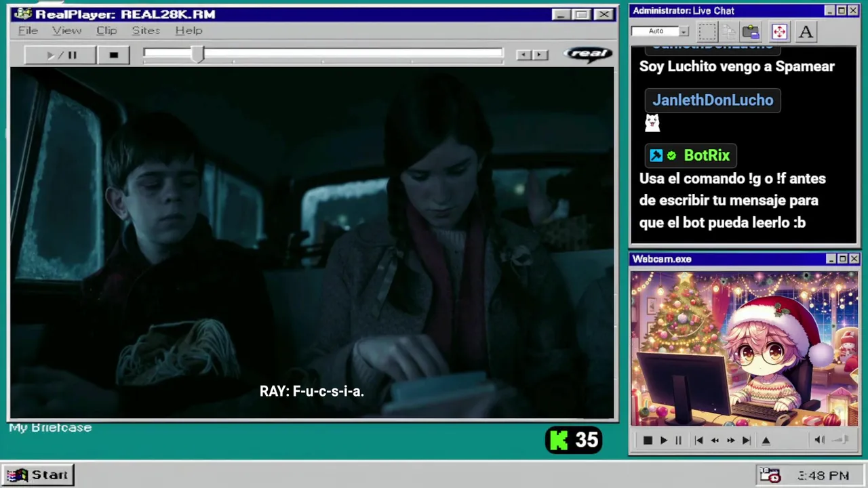Click the Webcam.exe play button
Screen dimensions: 868x488
[663, 441]
